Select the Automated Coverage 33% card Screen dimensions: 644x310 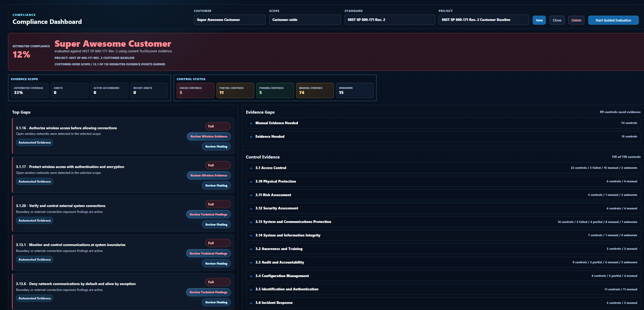pos(30,91)
